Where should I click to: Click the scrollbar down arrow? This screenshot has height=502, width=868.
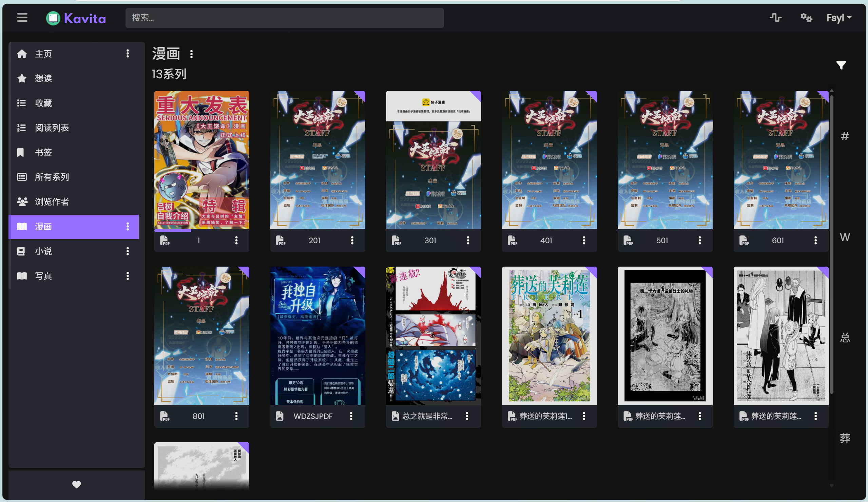[x=831, y=486]
